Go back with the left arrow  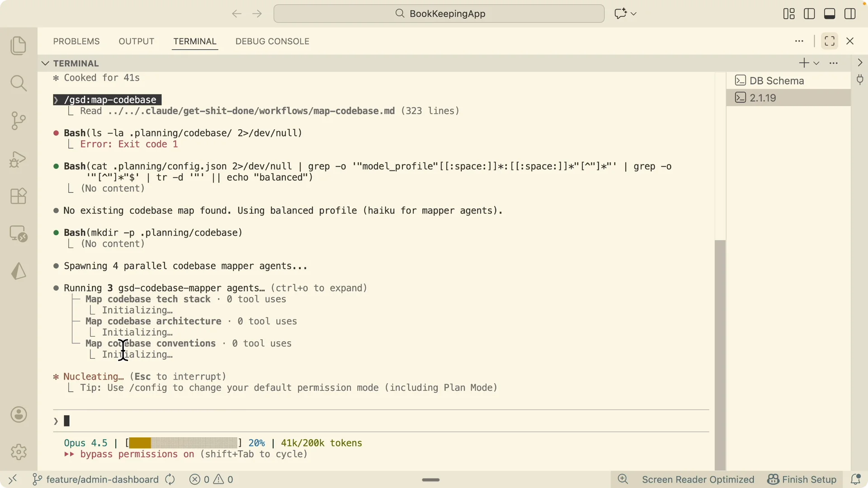click(236, 14)
